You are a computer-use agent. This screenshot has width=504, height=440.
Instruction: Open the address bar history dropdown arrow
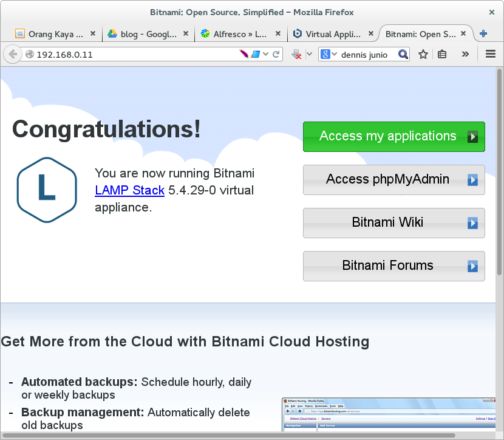266,54
